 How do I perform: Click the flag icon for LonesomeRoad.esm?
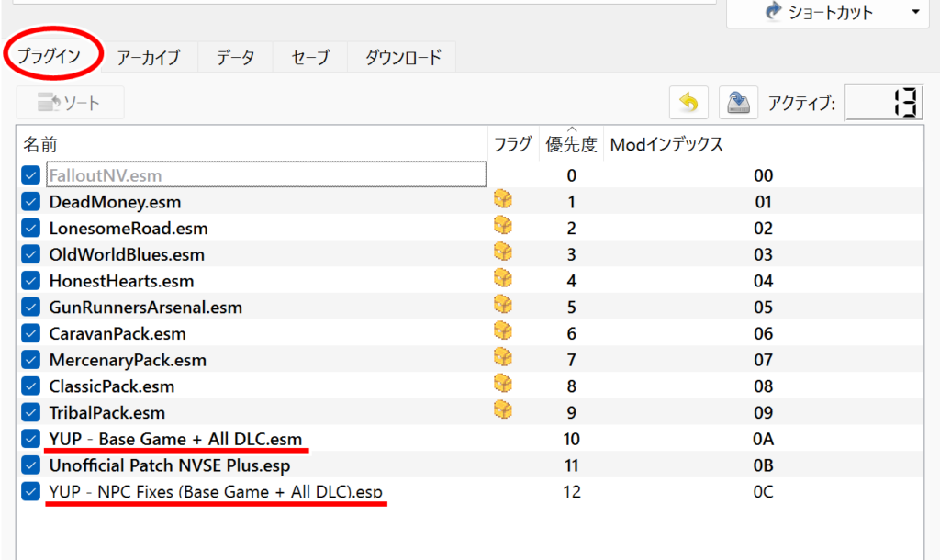pos(502,226)
